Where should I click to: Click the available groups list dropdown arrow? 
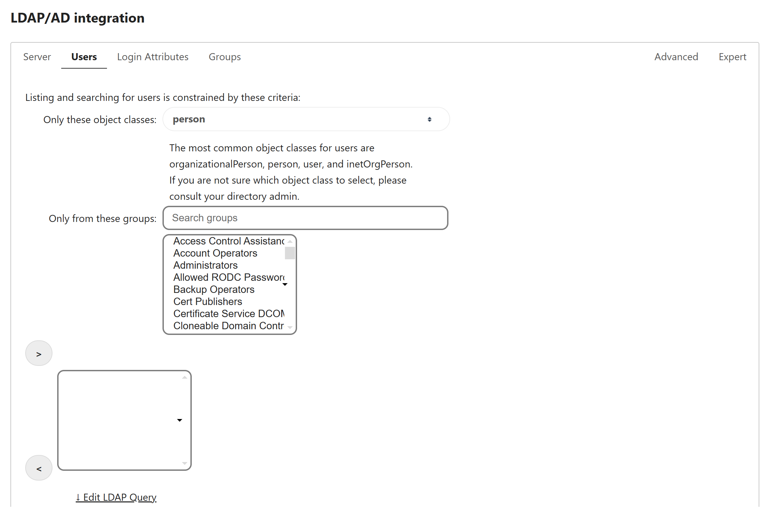point(285,284)
